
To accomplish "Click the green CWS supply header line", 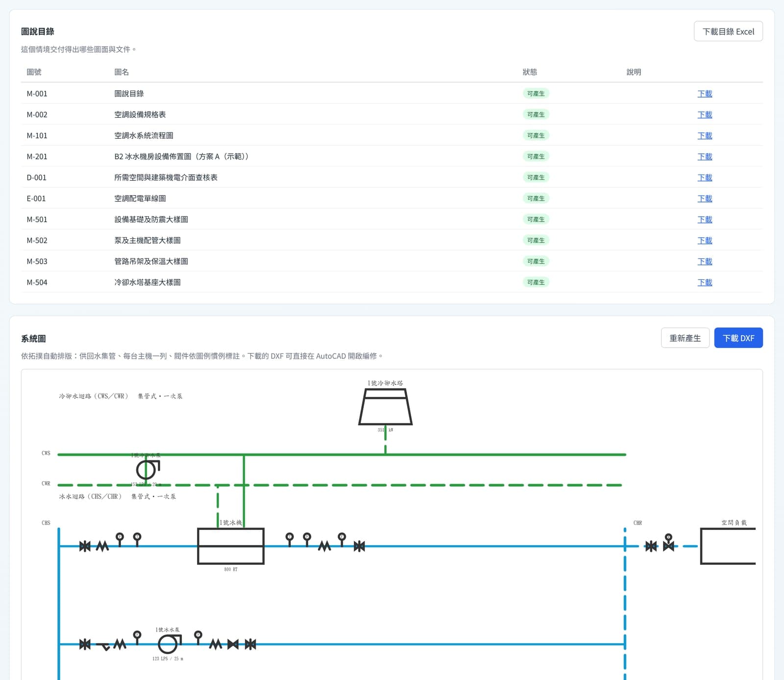I will [342, 454].
